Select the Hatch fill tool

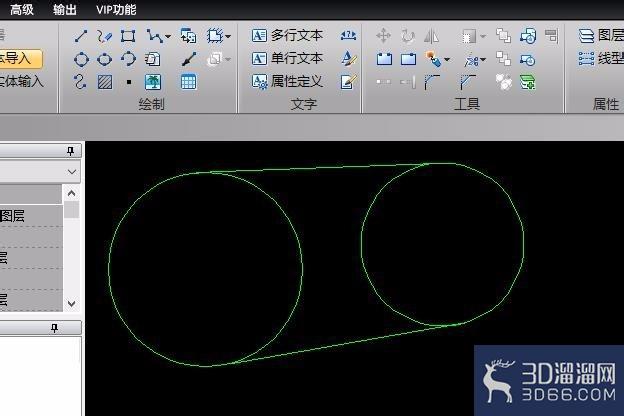(105, 82)
